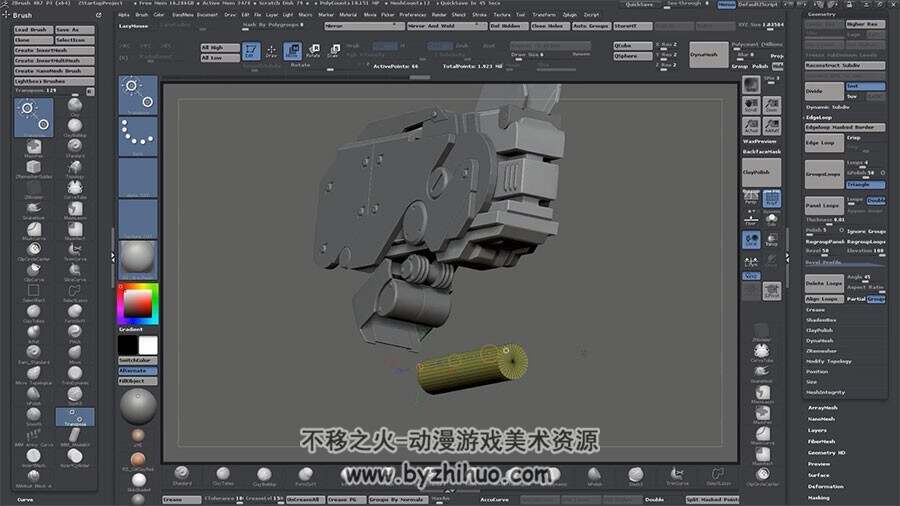Select the Scale mode icon
Image resolution: width=900 pixels, height=506 pixels.
tap(333, 51)
